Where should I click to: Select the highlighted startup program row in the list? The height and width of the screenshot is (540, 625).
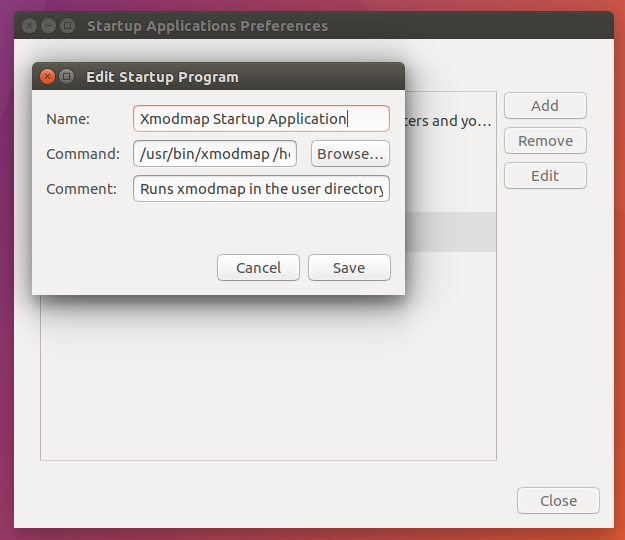coord(450,232)
